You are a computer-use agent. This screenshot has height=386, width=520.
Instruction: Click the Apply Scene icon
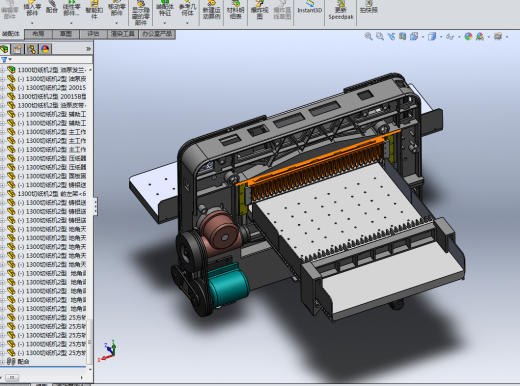pos(480,36)
